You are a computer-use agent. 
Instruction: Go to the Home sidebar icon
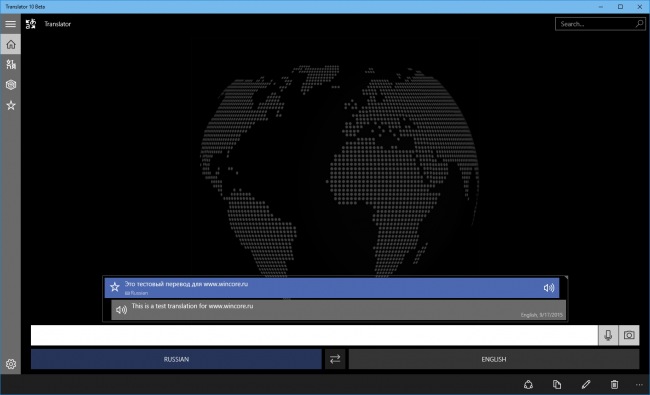tap(11, 44)
